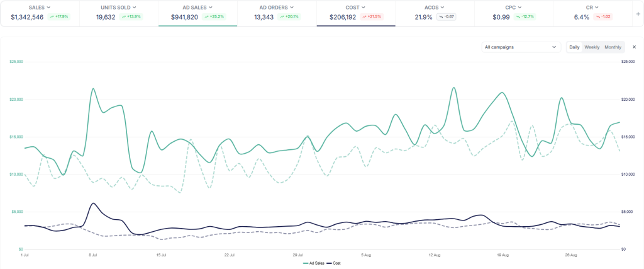This screenshot has width=644, height=269.
Task: Click the Cost +21.5% red trend badge
Action: tap(372, 17)
